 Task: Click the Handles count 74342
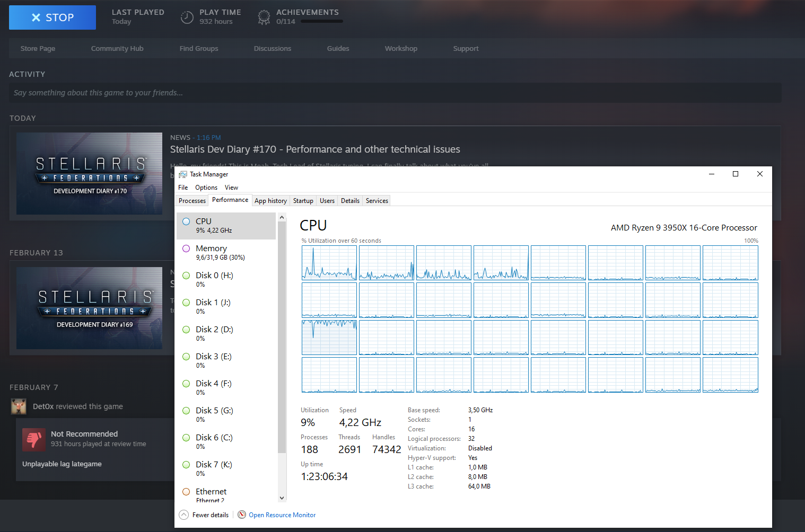[387, 449]
